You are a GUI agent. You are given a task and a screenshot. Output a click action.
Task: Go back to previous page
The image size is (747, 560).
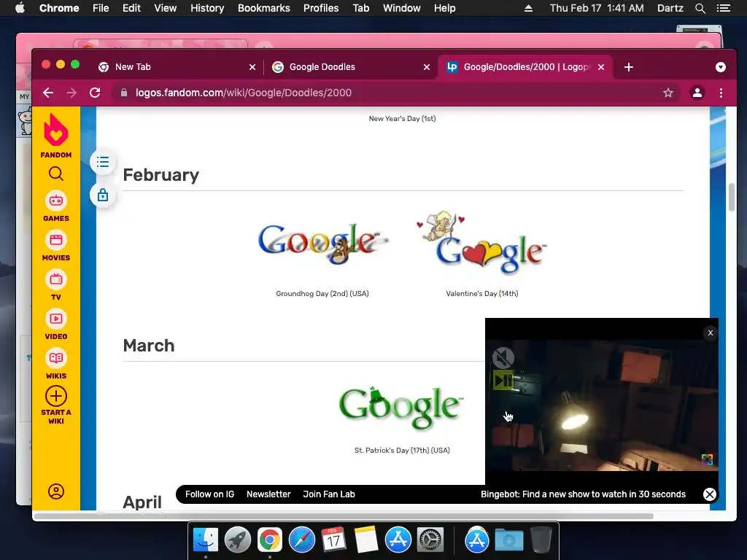pyautogui.click(x=48, y=93)
